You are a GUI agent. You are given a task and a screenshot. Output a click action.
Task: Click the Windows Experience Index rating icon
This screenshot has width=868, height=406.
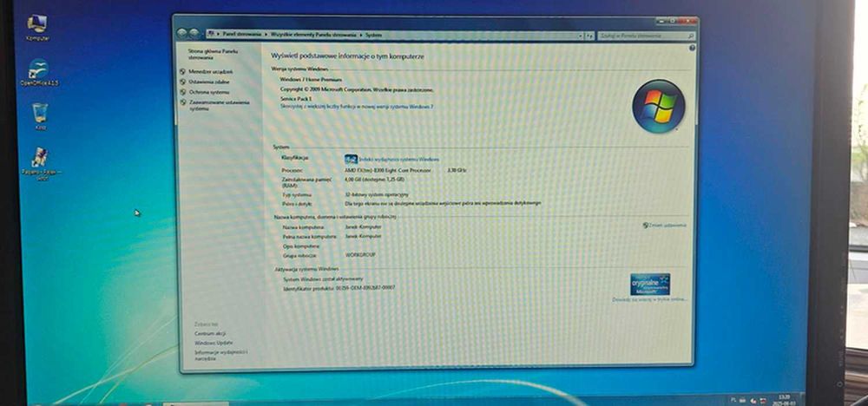[x=351, y=159]
